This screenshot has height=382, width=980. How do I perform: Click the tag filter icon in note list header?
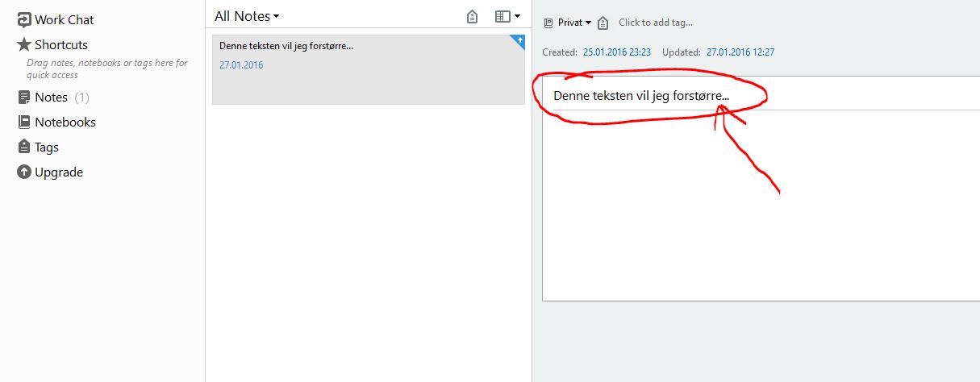tap(473, 16)
